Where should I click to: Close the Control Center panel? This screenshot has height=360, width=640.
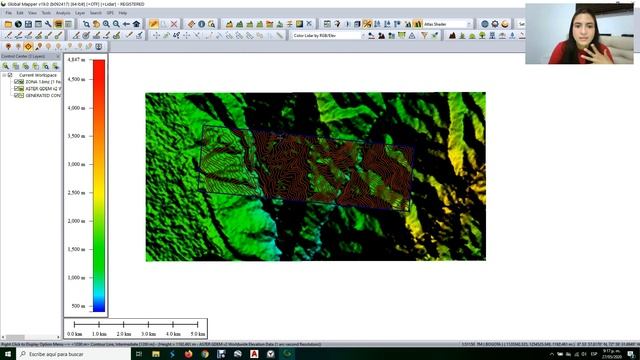coord(58,56)
